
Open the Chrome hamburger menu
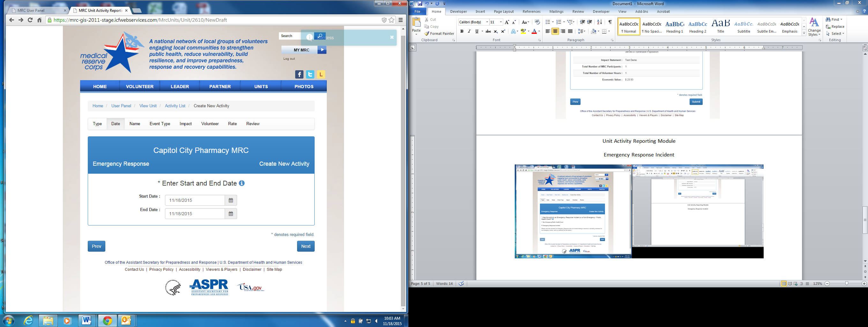[x=400, y=20]
